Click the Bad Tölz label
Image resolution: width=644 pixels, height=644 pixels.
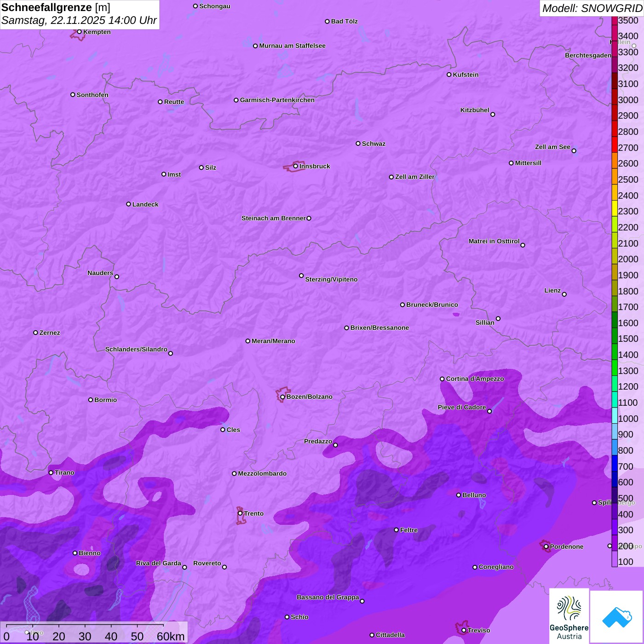345,21
